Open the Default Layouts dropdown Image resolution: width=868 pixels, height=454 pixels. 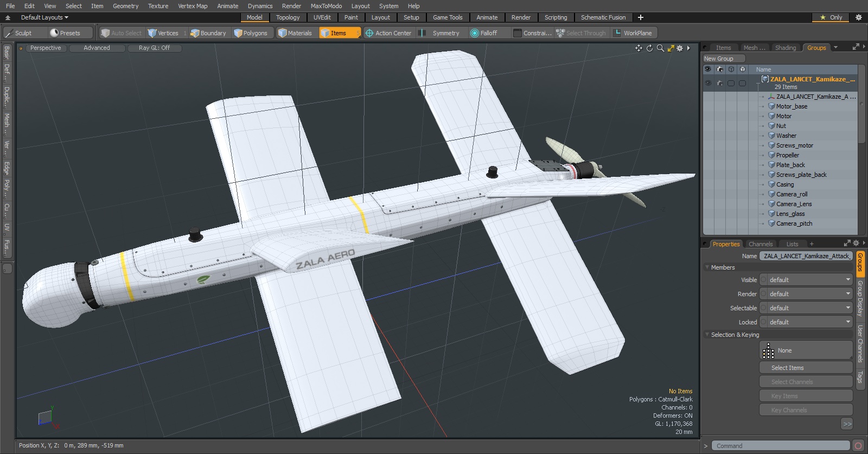tap(44, 17)
